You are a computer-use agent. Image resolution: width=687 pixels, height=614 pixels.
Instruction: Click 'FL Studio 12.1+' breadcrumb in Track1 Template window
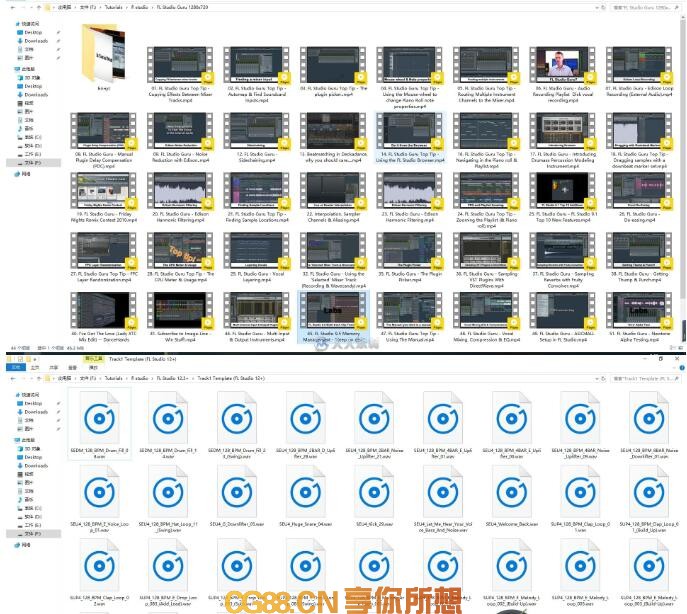pyautogui.click(x=174, y=378)
